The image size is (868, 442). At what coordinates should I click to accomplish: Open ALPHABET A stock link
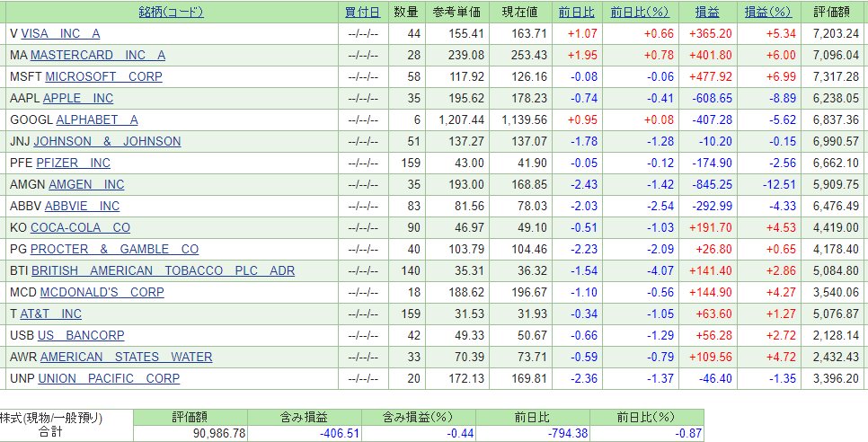click(97, 120)
